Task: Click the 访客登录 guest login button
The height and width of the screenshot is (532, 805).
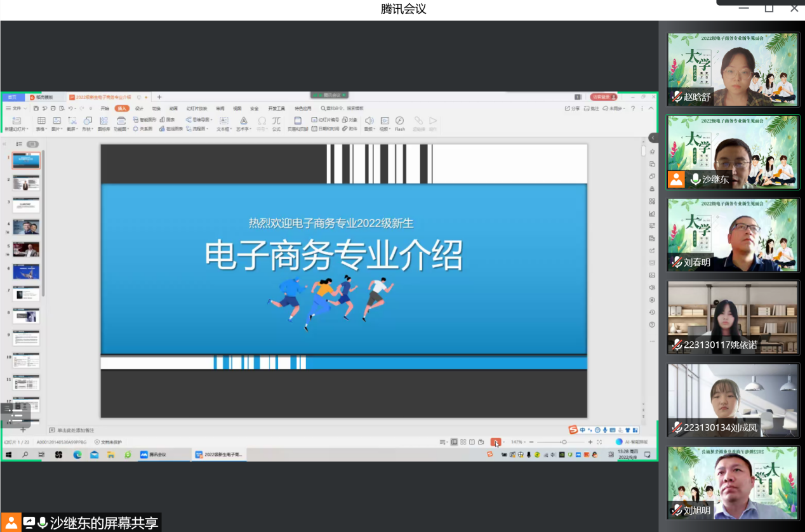Action: pyautogui.click(x=604, y=97)
